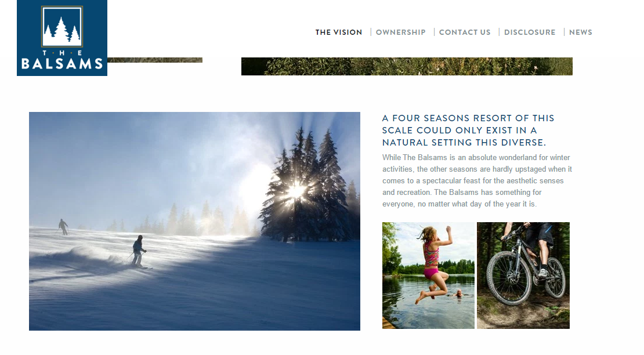Image resolution: width=644 pixels, height=355 pixels.
Task: Open the Contact Us page
Action: point(465,32)
